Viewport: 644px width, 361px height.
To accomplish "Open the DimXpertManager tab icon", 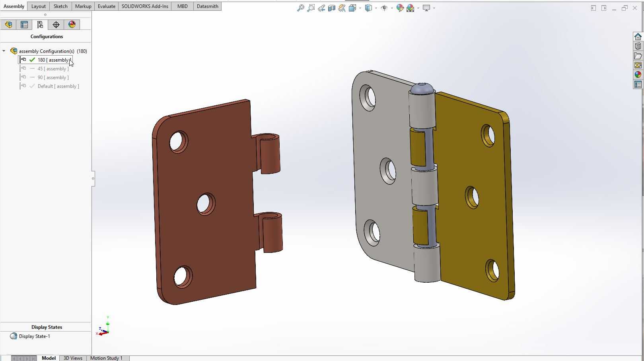I will (x=56, y=25).
